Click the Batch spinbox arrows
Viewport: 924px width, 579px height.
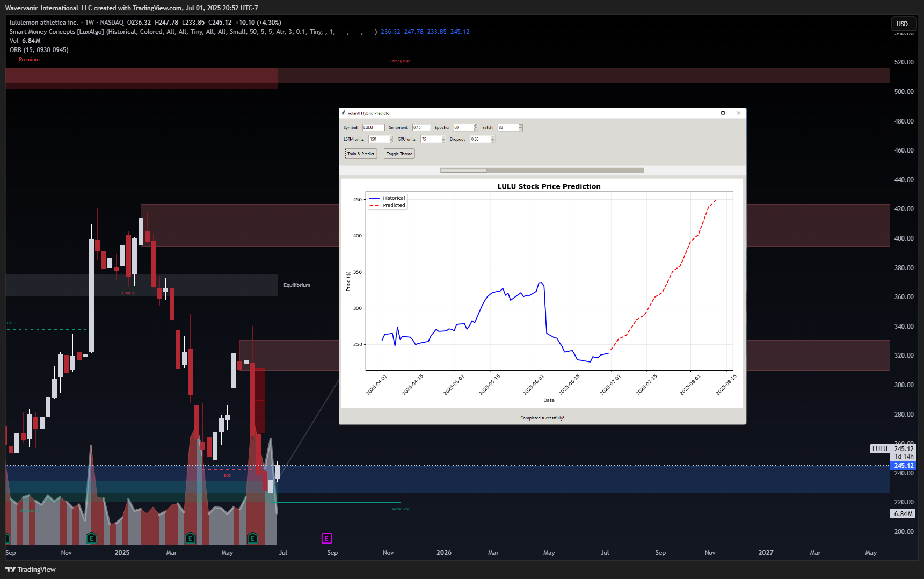(x=520, y=127)
